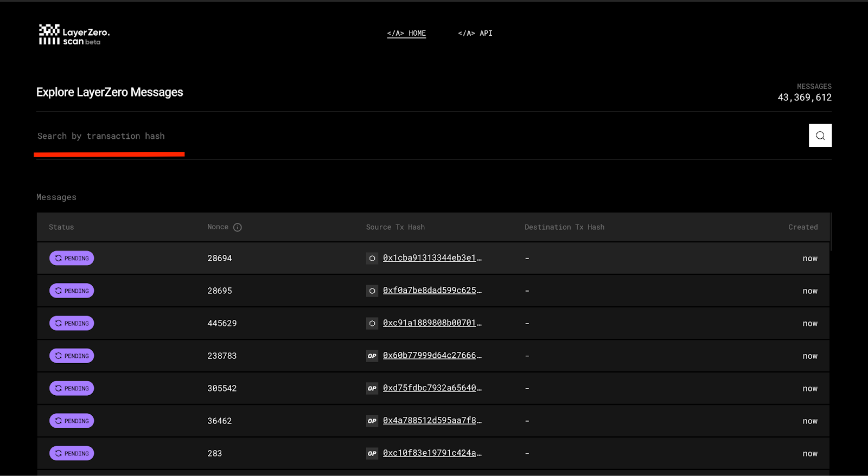
Task: Click nonce value 238783
Action: coord(222,356)
